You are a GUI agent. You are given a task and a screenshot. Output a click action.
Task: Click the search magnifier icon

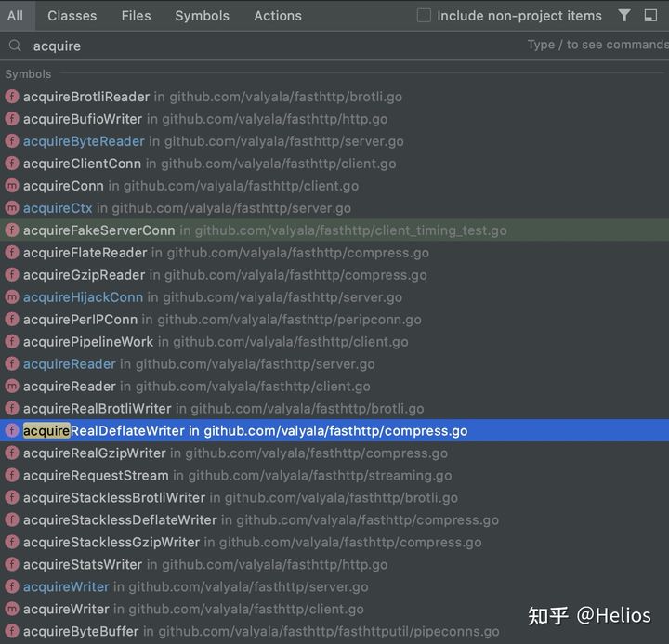pyautogui.click(x=15, y=46)
